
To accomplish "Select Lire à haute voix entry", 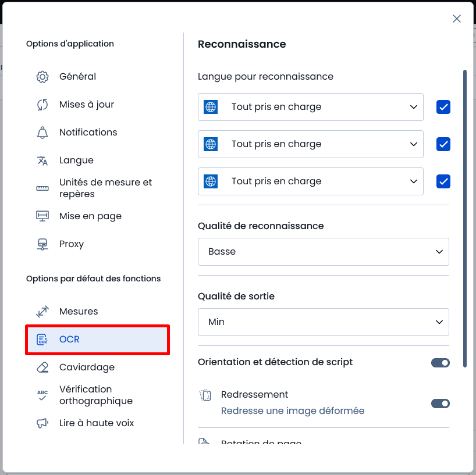I will coord(97,423).
